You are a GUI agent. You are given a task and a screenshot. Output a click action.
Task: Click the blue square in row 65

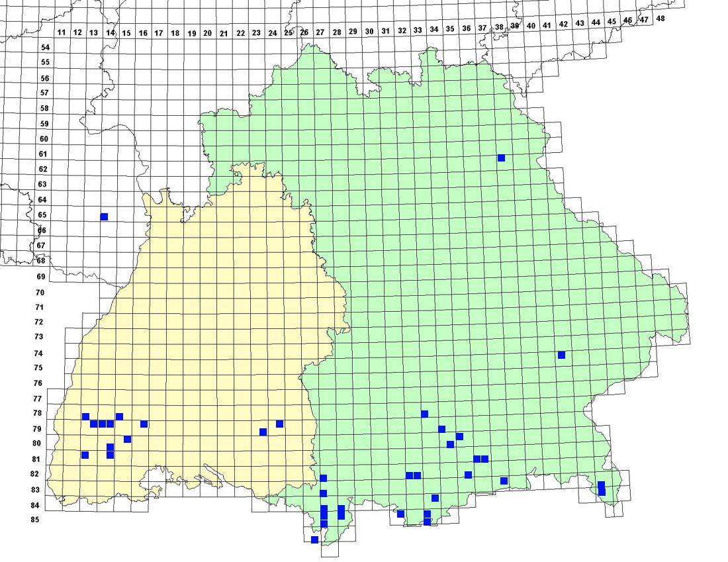point(104,217)
